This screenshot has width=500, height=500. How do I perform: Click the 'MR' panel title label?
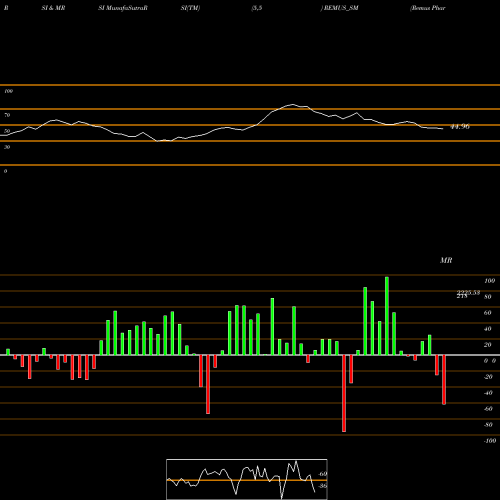(x=446, y=260)
